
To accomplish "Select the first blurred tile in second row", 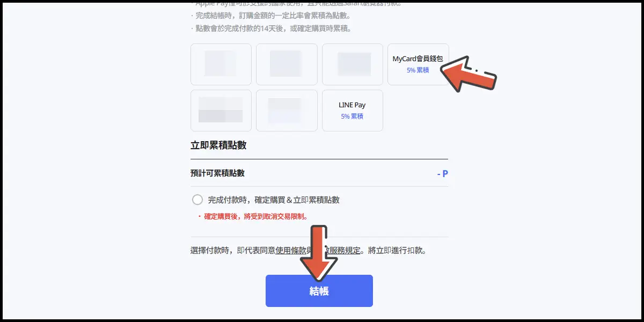I will (221, 111).
